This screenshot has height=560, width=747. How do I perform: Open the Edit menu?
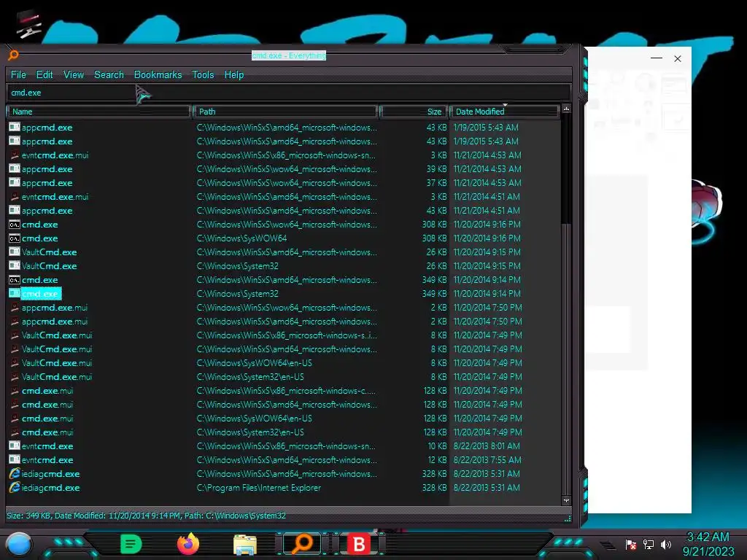pyautogui.click(x=44, y=75)
